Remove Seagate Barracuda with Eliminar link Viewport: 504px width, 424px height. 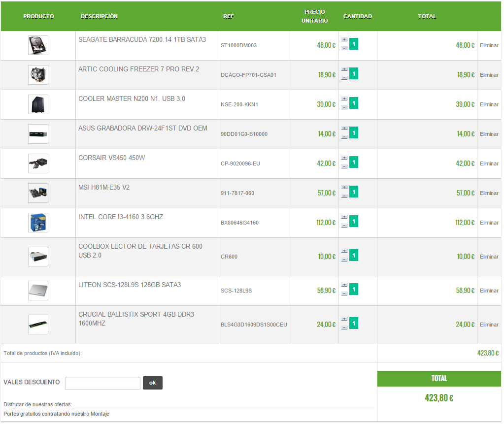[489, 46]
